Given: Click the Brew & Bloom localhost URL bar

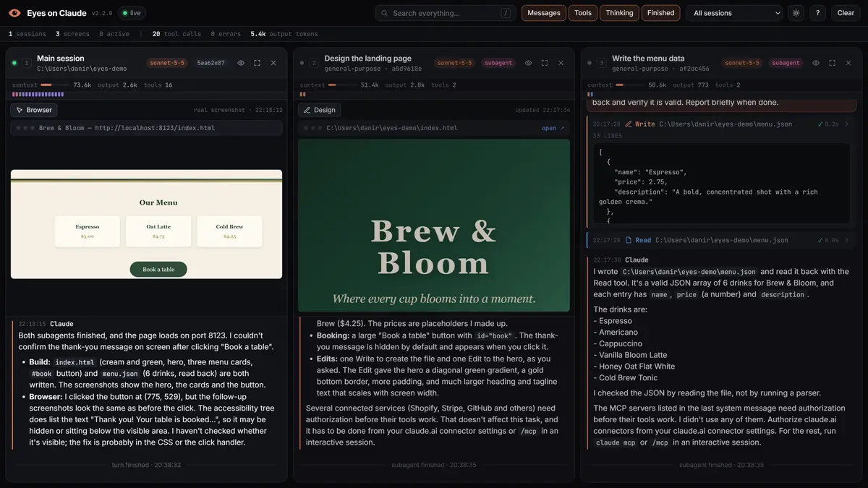Looking at the screenshot, I should pos(146,128).
